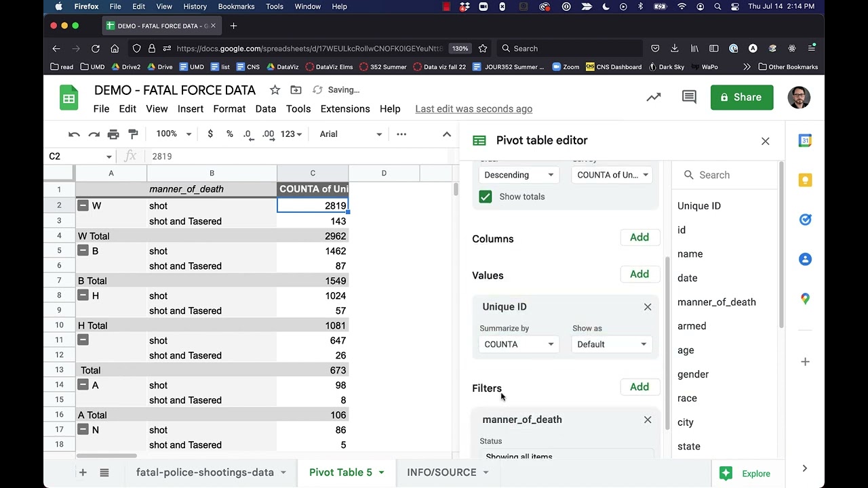This screenshot has width=868, height=488.
Task: Click the paint format roller icon
Action: (133, 134)
